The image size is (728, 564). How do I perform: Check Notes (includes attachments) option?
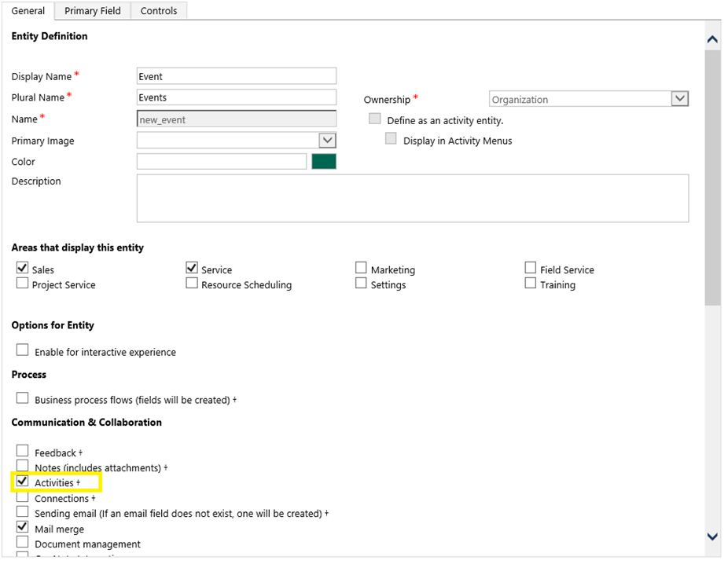tap(23, 467)
